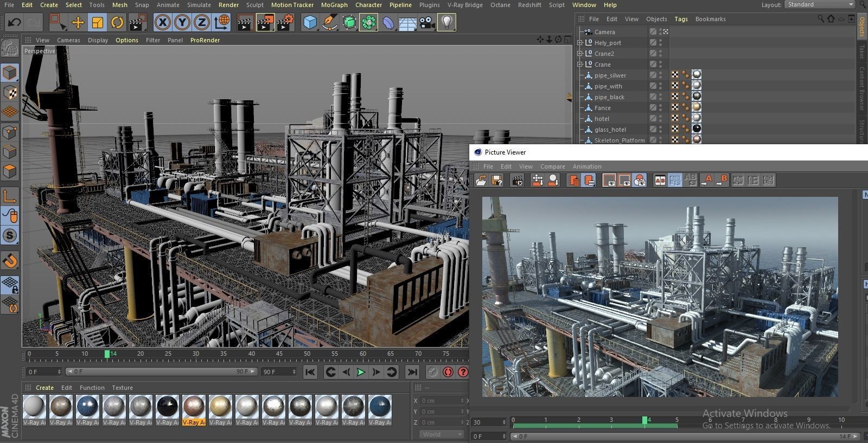Screen dimensions: 868x443
Task: Click Render View clapperboard icon
Action: pos(245,23)
